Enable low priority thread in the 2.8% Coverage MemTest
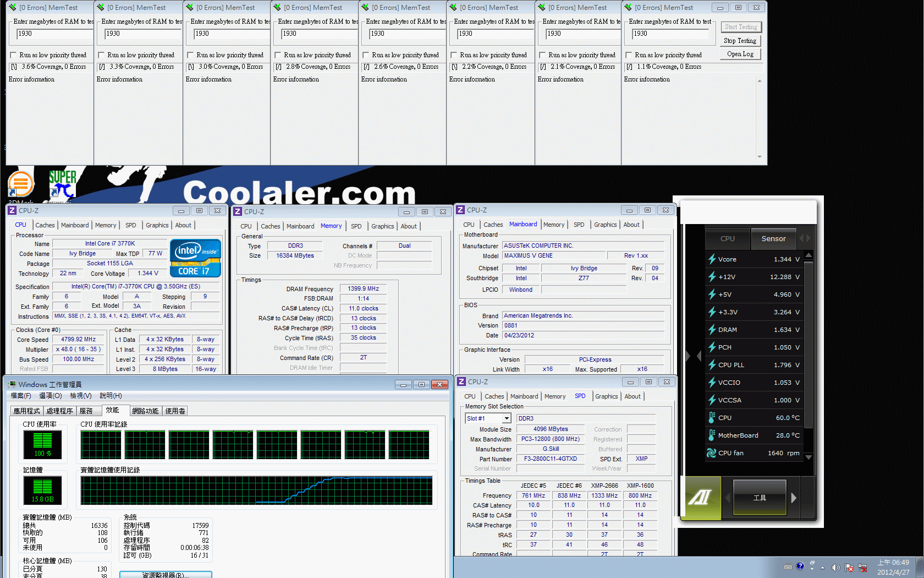 click(x=278, y=55)
